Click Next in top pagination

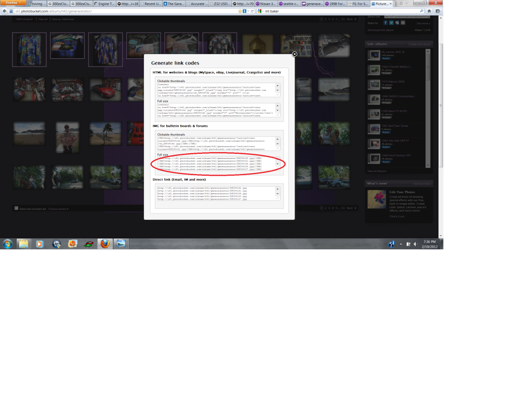351,19
